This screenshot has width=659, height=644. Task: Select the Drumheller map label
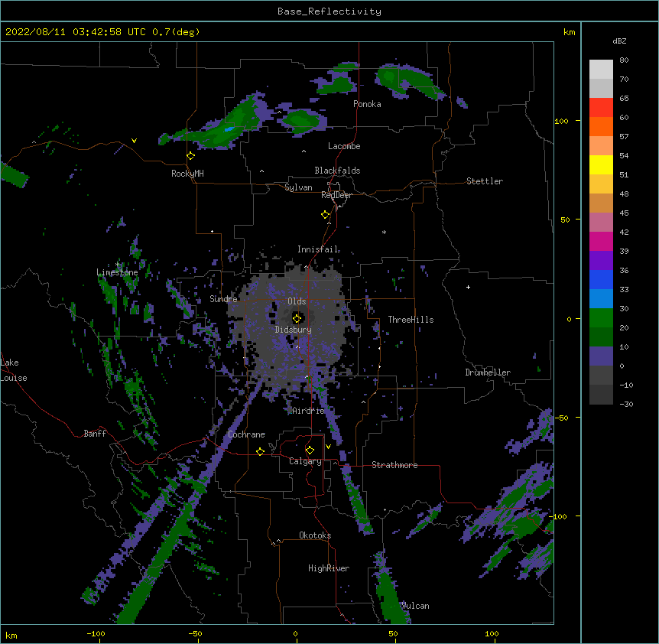click(488, 372)
